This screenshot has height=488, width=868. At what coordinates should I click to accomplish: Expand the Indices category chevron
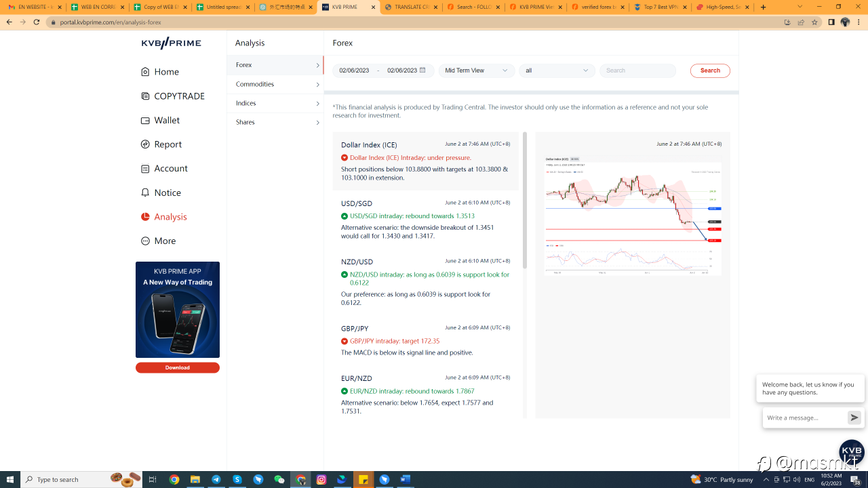pos(317,103)
